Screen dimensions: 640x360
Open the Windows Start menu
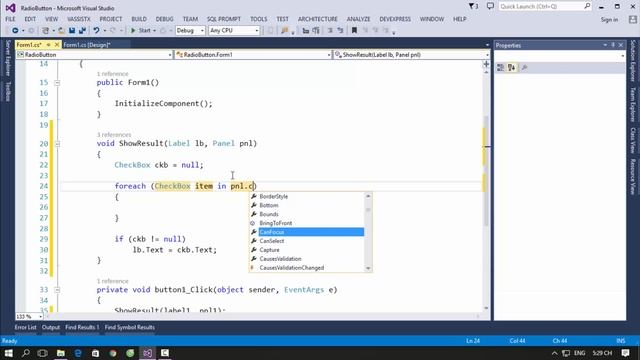pyautogui.click(x=8, y=353)
